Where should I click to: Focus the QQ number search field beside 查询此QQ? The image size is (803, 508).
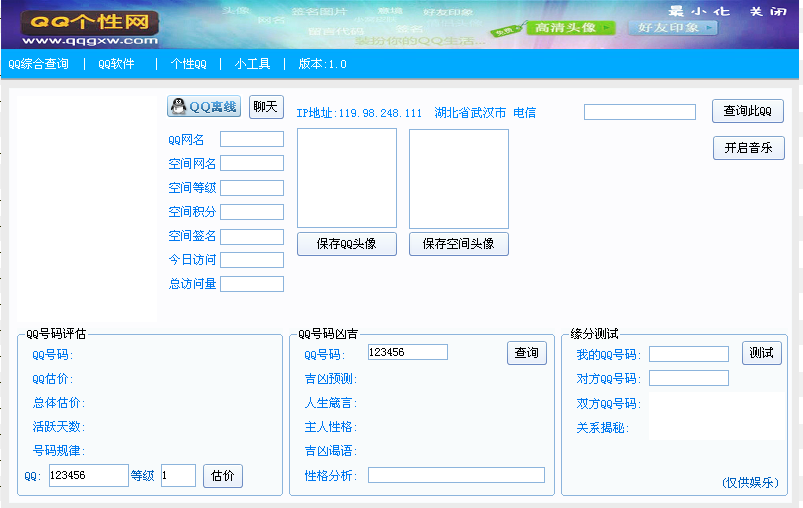640,112
